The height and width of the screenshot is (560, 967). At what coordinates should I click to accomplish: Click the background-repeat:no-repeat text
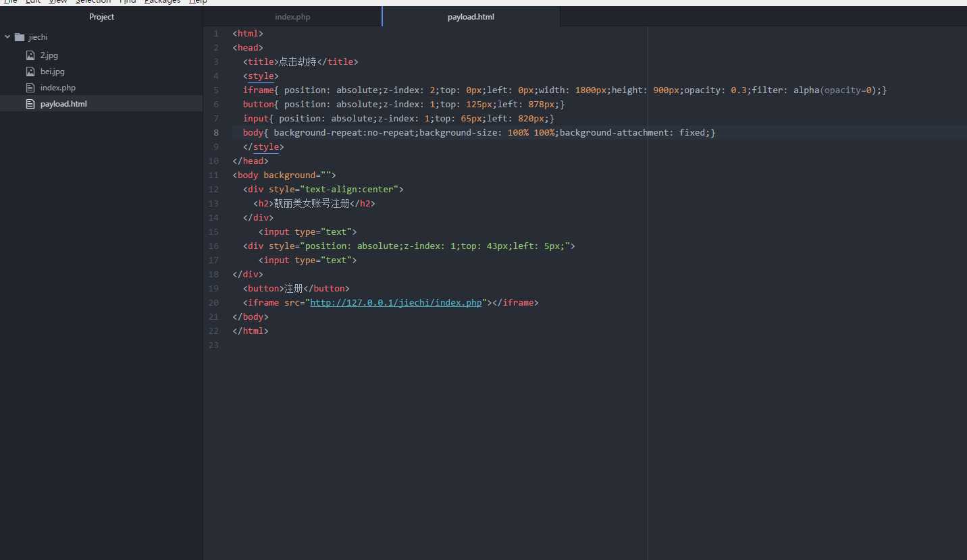(x=344, y=133)
